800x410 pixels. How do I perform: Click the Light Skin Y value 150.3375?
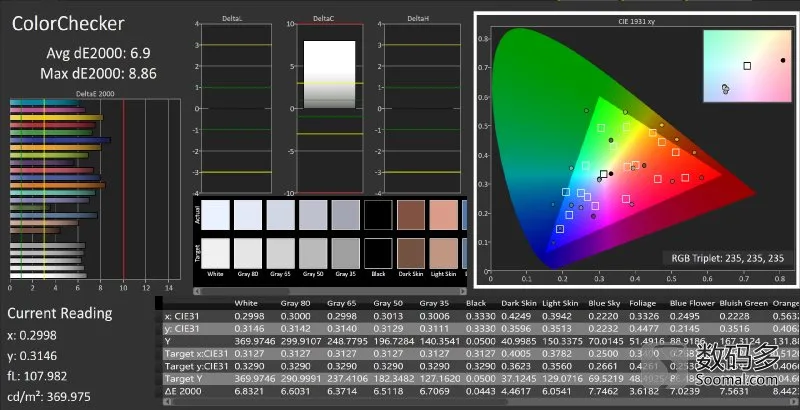(x=561, y=341)
